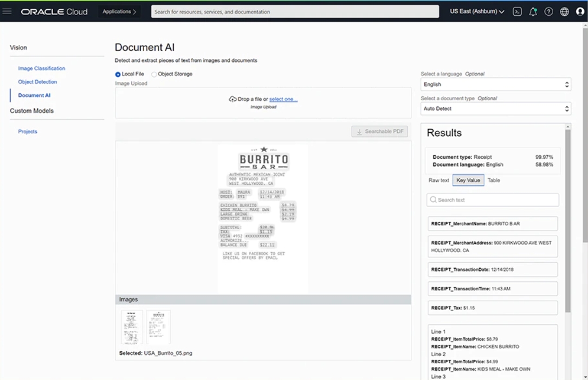588x380 pixels.
Task: Click the main page vertical scrollbar
Action: tap(585, 135)
